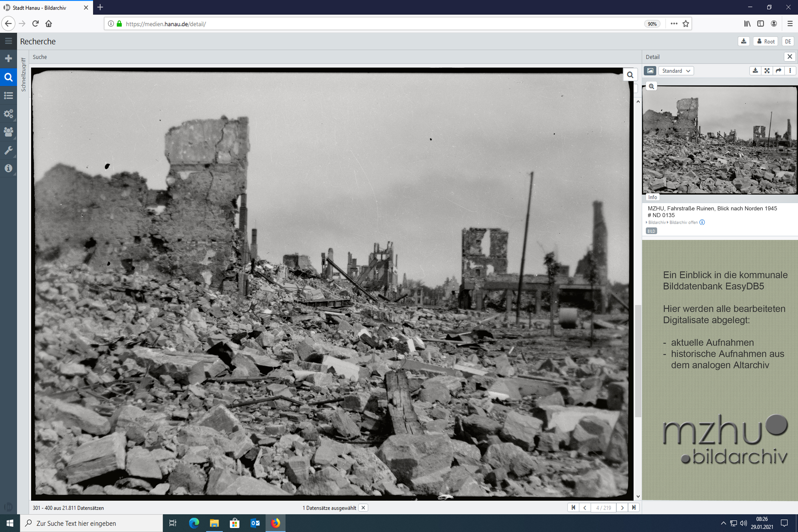This screenshot has height=532, width=798.
Task: Open fullscreen view in the Detail panel
Action: click(x=767, y=70)
